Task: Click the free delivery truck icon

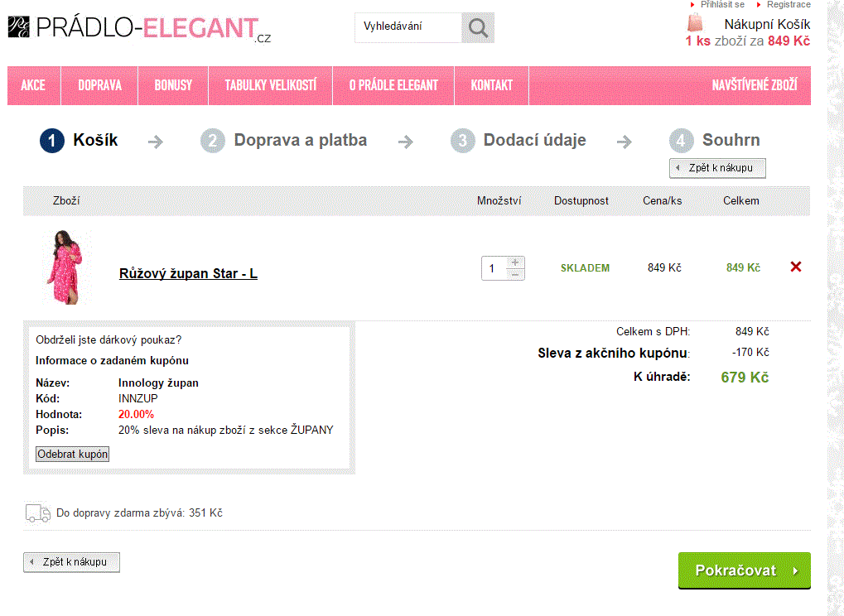Action: pos(37,514)
